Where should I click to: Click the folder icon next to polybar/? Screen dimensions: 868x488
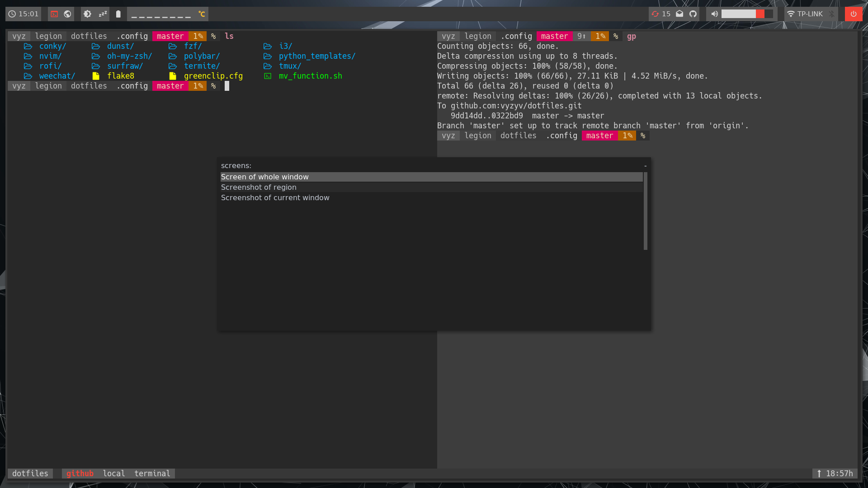(x=173, y=56)
